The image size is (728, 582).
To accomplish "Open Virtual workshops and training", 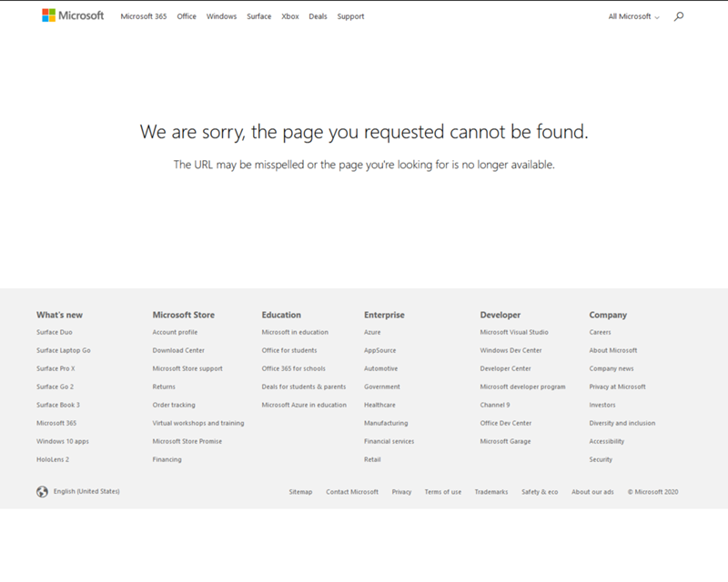I will [198, 423].
